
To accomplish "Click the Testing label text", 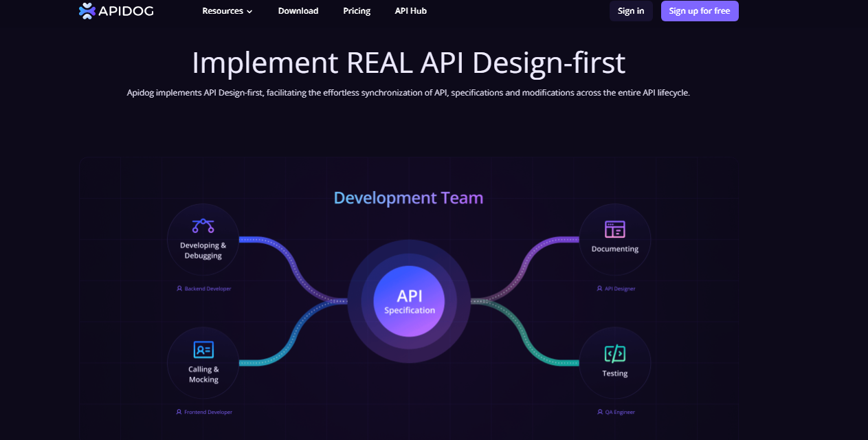I will tap(615, 373).
